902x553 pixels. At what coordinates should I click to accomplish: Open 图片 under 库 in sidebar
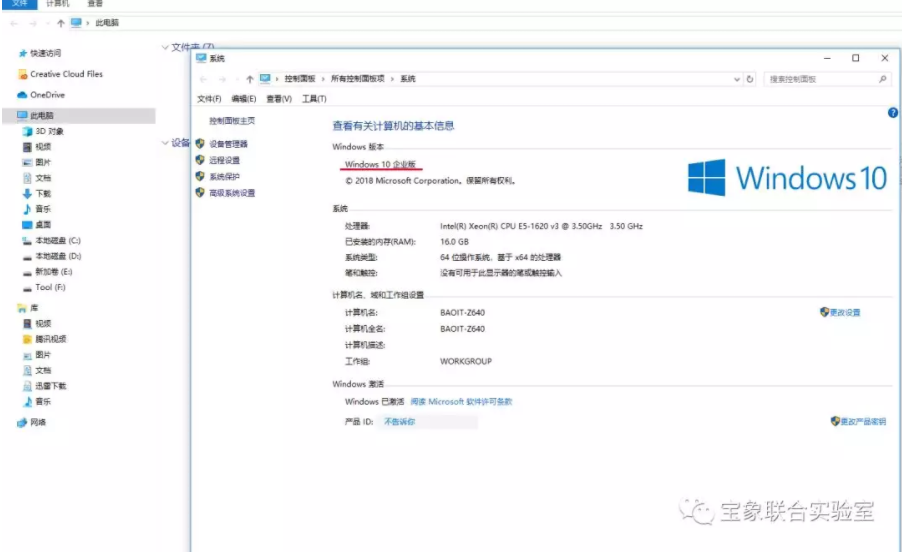tap(43, 354)
